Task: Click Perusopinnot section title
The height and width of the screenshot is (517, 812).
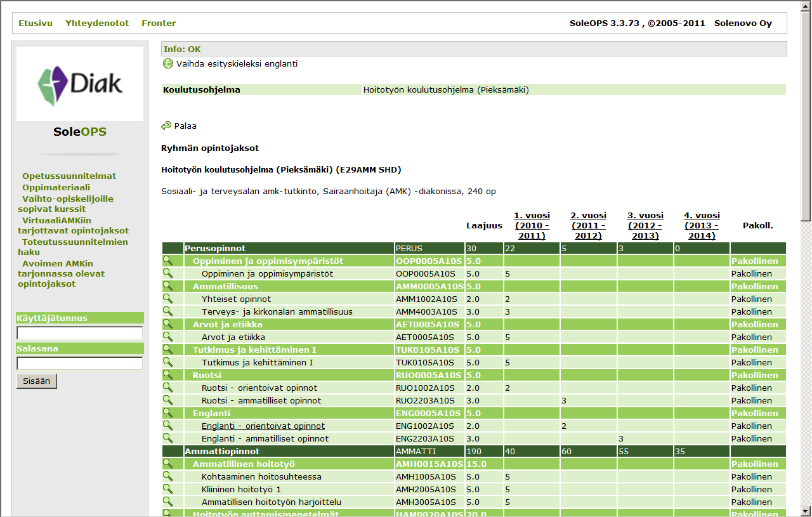Action: click(x=215, y=248)
